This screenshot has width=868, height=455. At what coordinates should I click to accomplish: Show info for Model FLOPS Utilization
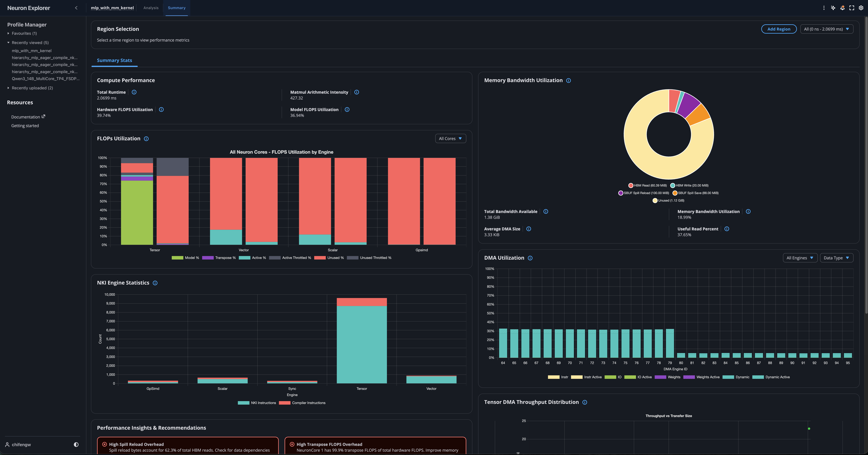pyautogui.click(x=347, y=109)
